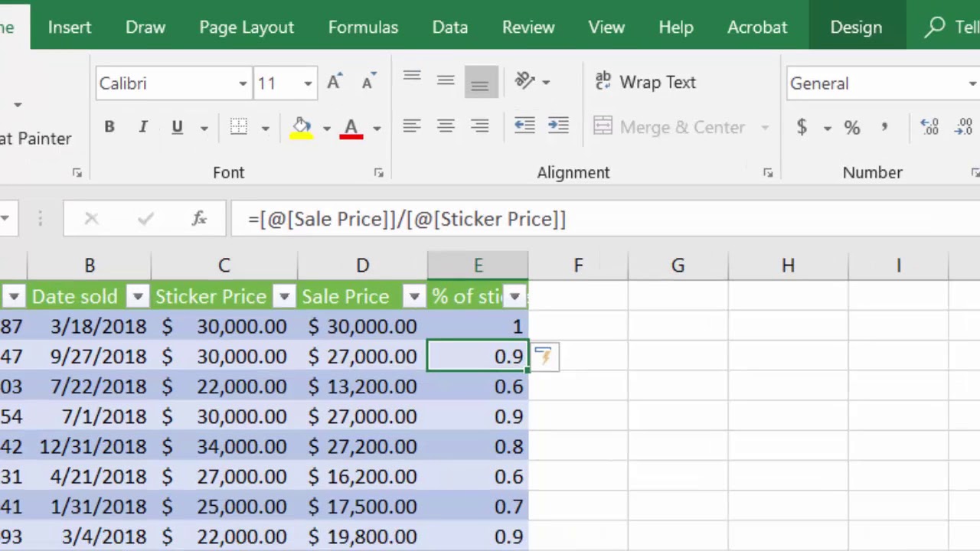The image size is (980, 551).
Task: Decrease font size icon
Action: 367,83
